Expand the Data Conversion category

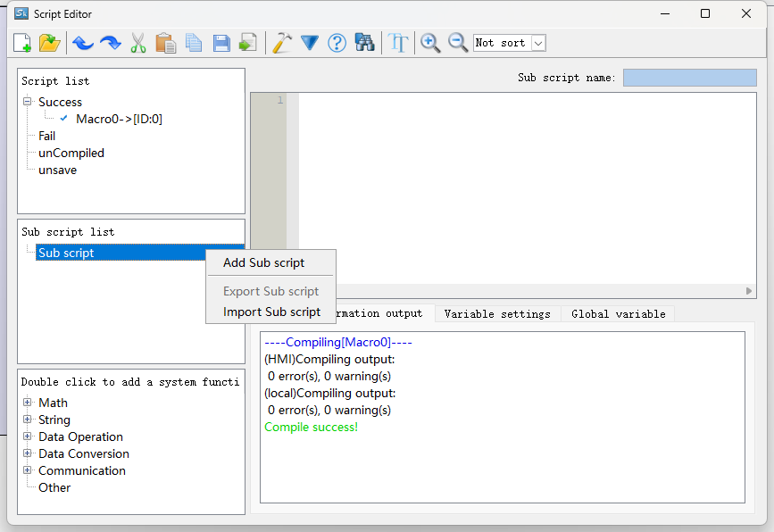(28, 453)
